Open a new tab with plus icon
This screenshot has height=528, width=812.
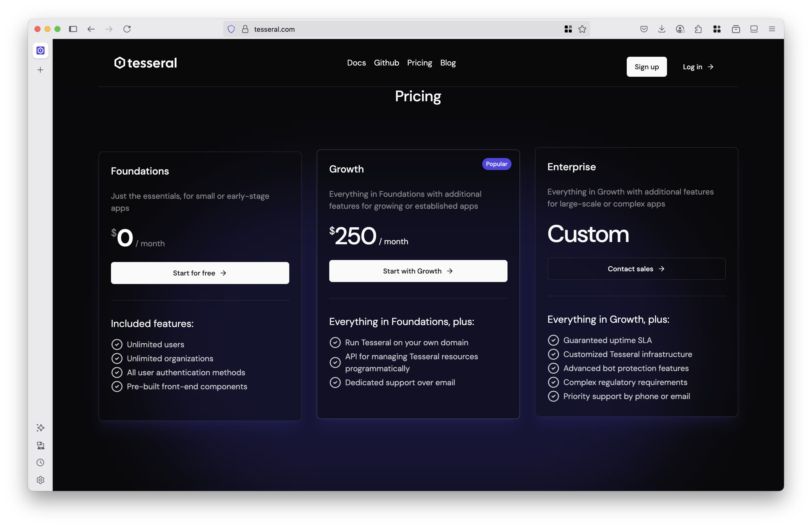tap(40, 70)
